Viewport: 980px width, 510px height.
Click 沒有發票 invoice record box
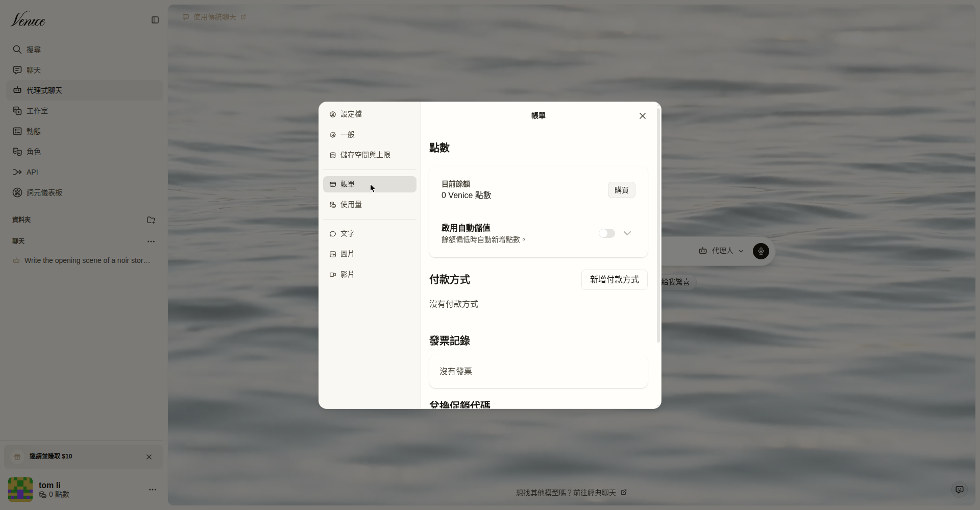point(538,372)
